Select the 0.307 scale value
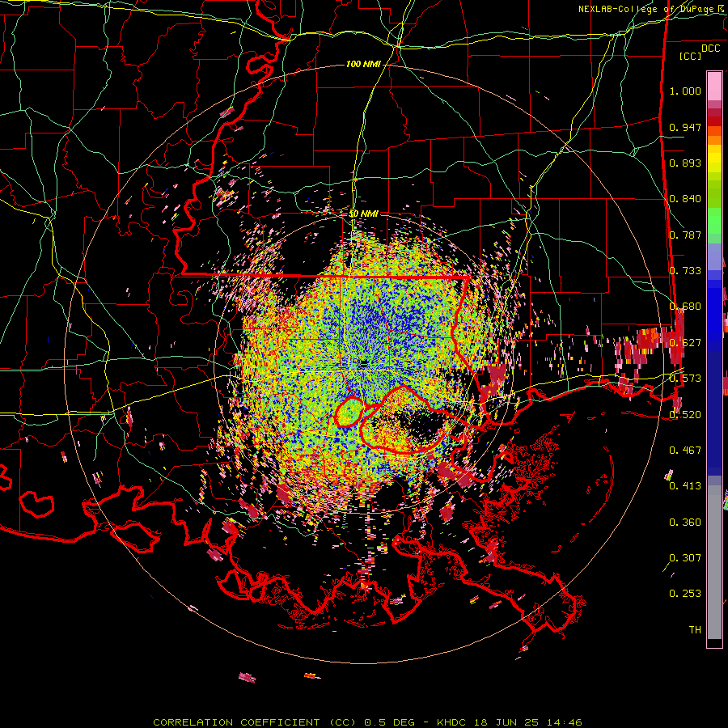Viewport: 728px width, 728px height. point(685,557)
